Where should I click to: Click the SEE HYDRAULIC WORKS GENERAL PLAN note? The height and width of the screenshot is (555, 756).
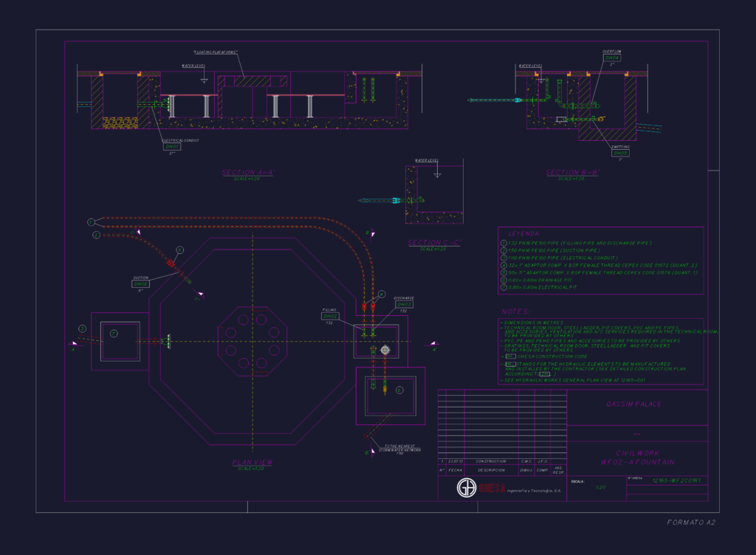coord(573,380)
